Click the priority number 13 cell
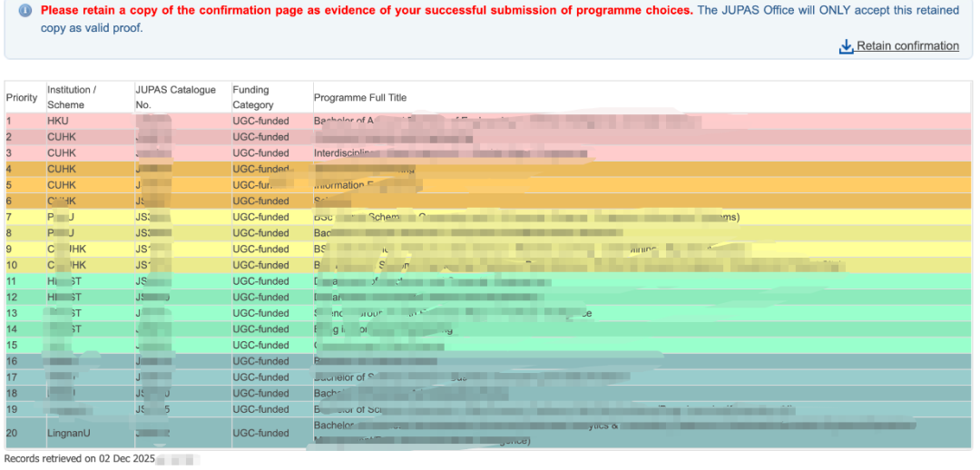Screen dimensions: 980x470 12,314
